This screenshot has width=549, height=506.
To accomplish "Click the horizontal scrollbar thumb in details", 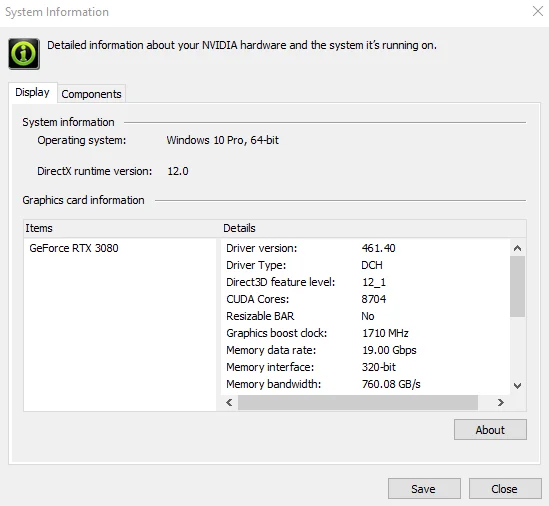I will [x=358, y=402].
